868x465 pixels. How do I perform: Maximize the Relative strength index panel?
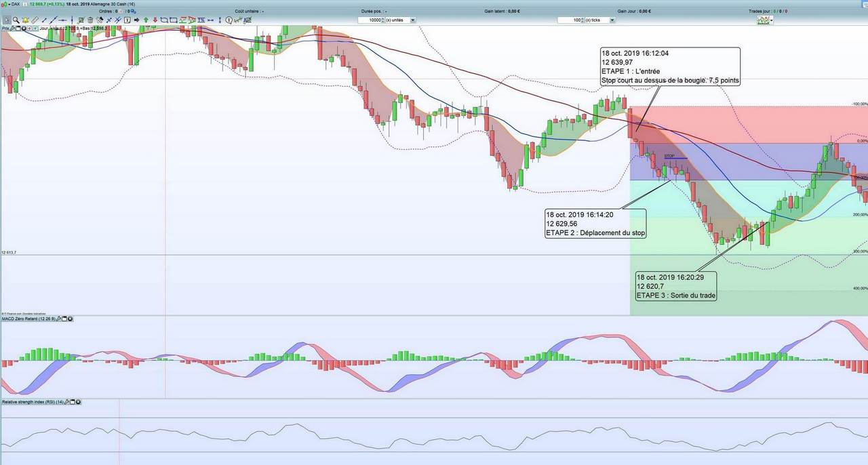73,402
